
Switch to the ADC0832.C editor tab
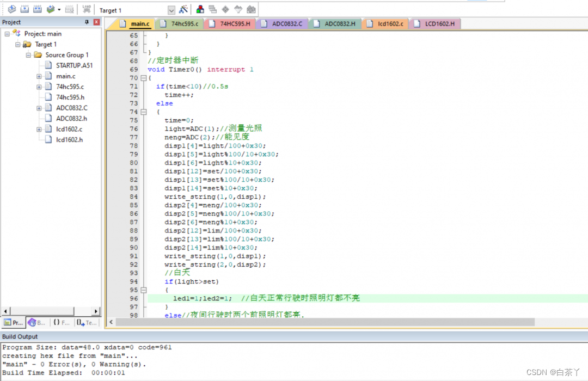tap(286, 24)
